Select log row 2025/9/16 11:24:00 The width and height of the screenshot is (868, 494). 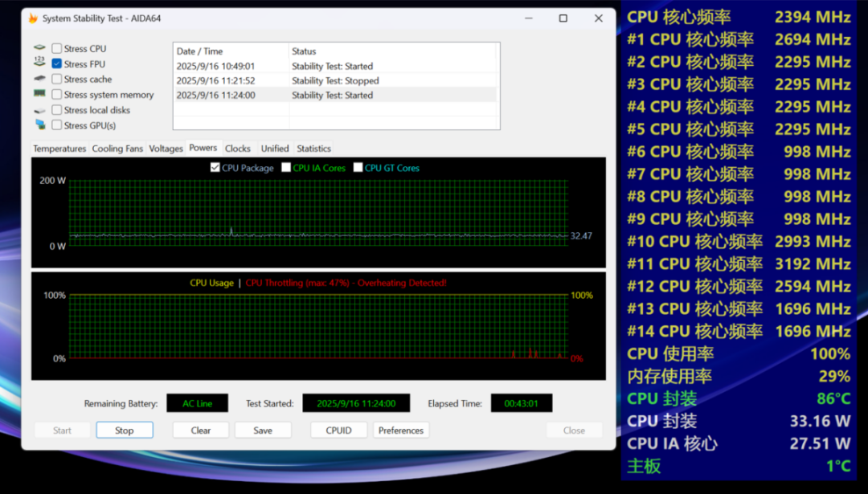point(336,95)
